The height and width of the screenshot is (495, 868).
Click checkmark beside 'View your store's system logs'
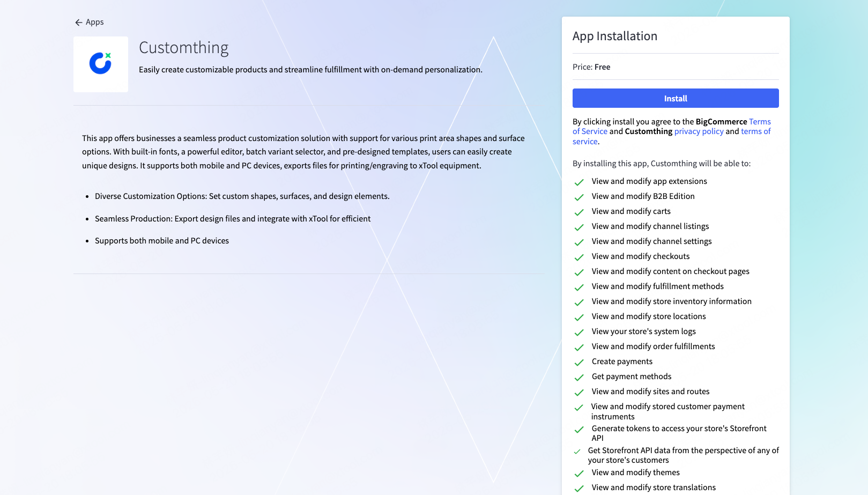click(x=579, y=333)
